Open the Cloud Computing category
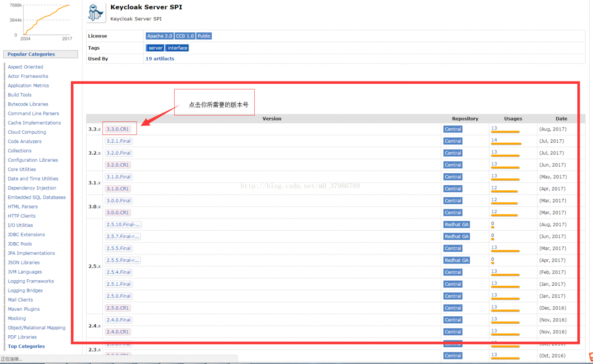593x364 pixels. 27,132
